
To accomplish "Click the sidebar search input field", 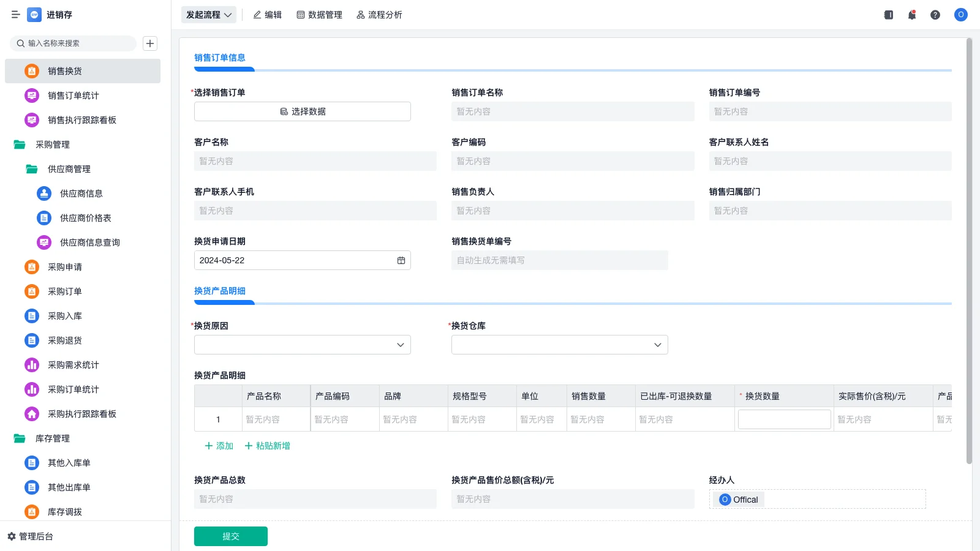I will click(x=73, y=43).
